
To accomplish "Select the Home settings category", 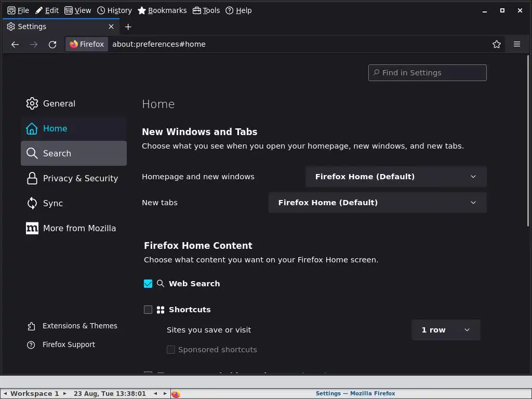I will [74, 128].
